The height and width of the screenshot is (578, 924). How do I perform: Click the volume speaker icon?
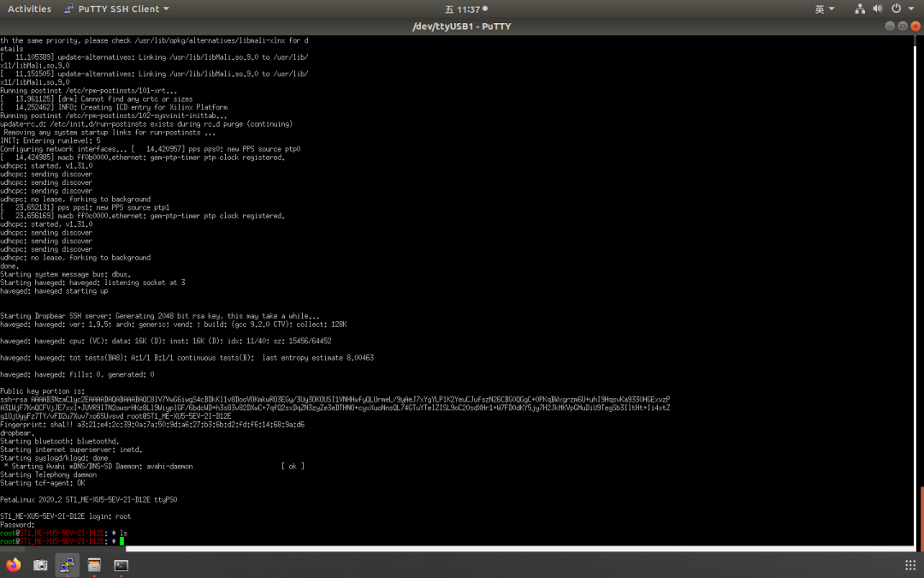878,9
